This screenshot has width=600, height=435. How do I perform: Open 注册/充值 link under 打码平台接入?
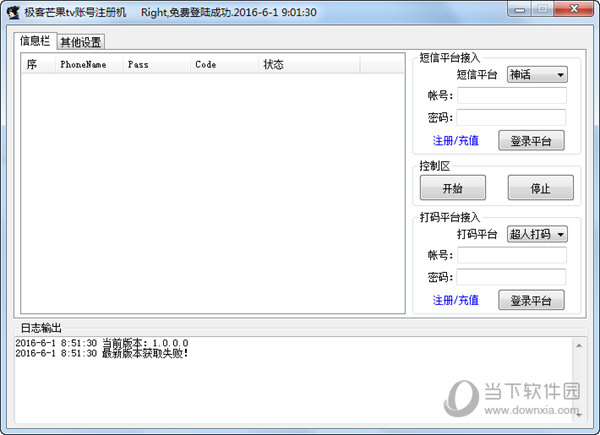click(455, 300)
